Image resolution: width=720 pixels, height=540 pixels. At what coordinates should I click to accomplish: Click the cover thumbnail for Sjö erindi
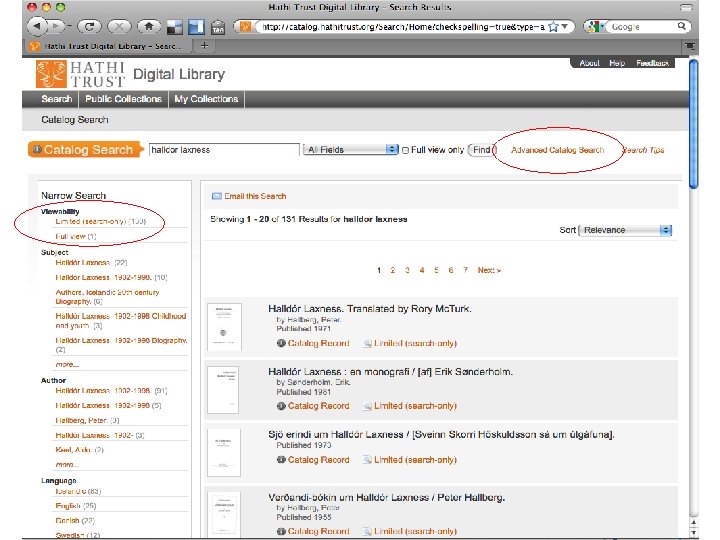224,453
